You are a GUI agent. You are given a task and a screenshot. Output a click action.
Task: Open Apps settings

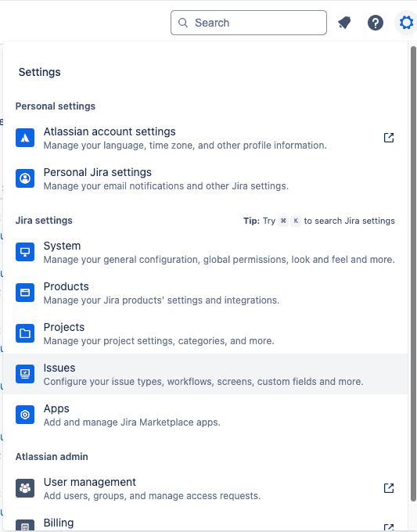(205, 415)
